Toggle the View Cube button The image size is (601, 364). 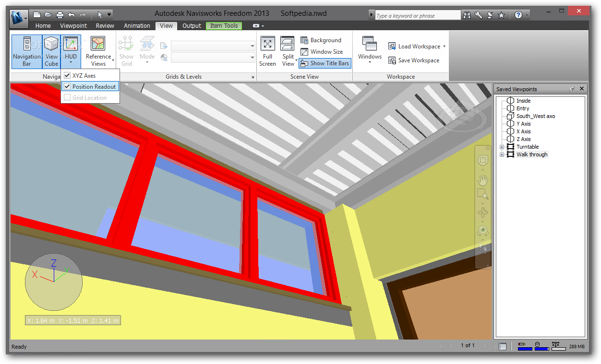[x=51, y=52]
